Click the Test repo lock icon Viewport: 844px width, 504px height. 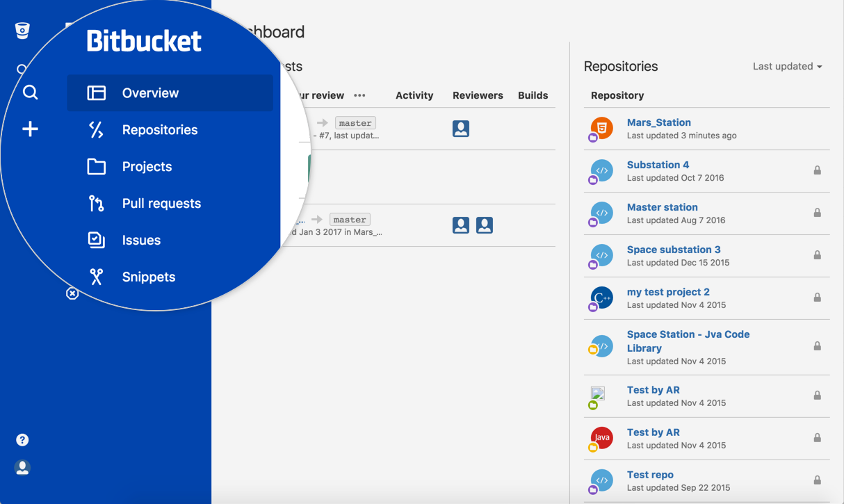tap(818, 480)
